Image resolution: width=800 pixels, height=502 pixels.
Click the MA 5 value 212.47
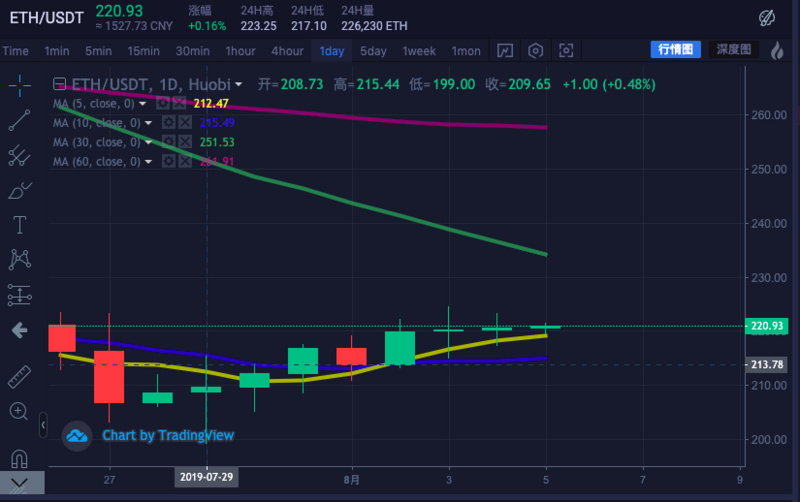coord(211,104)
